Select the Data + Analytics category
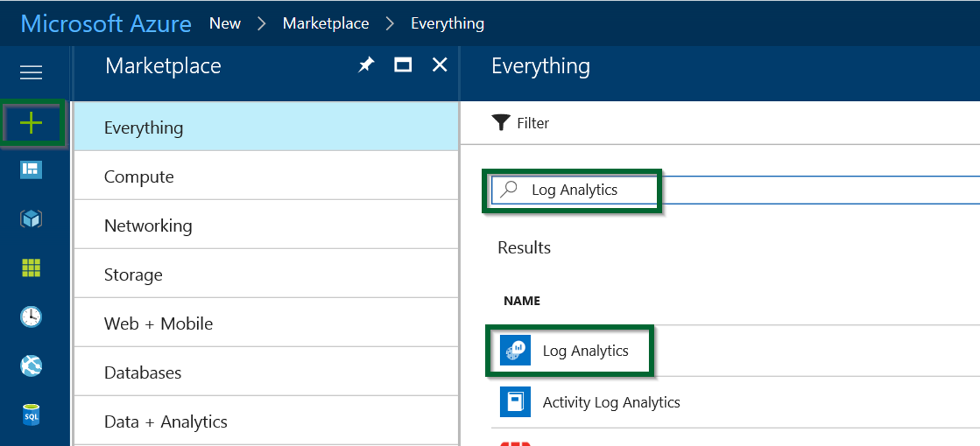The width and height of the screenshot is (980, 446). click(x=267, y=421)
